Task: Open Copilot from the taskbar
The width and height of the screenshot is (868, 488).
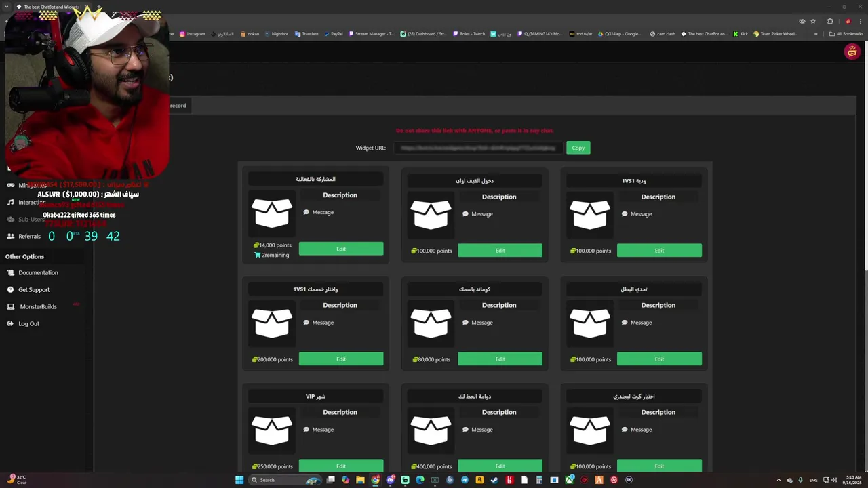Action: pos(345,480)
